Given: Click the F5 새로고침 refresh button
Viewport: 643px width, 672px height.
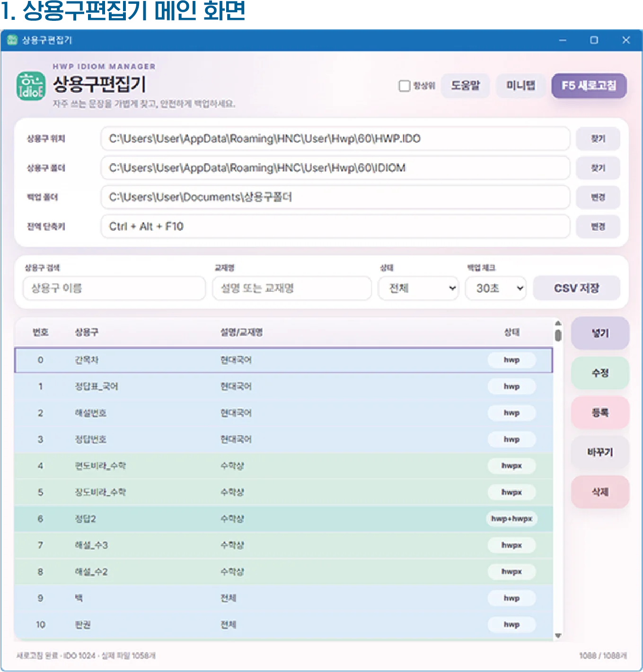Looking at the screenshot, I should click(x=589, y=86).
